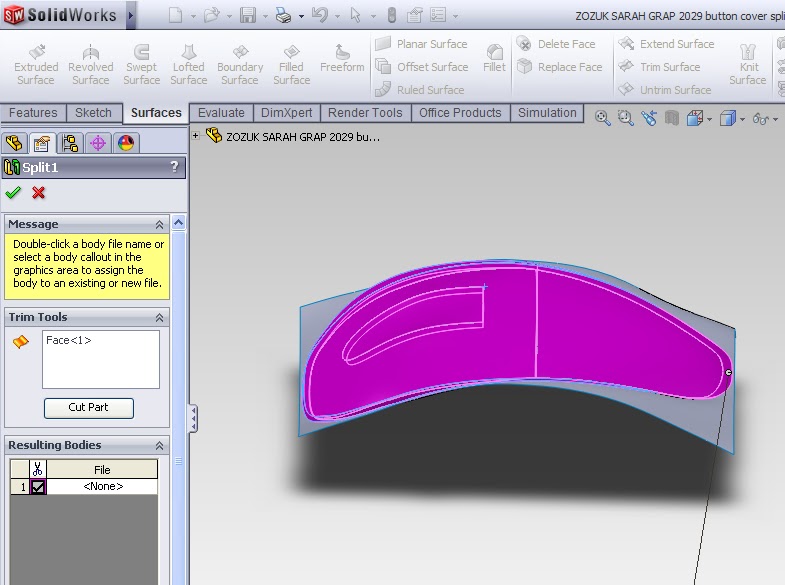The height and width of the screenshot is (585, 785).
Task: Open the Freeform tool
Action: point(342,59)
